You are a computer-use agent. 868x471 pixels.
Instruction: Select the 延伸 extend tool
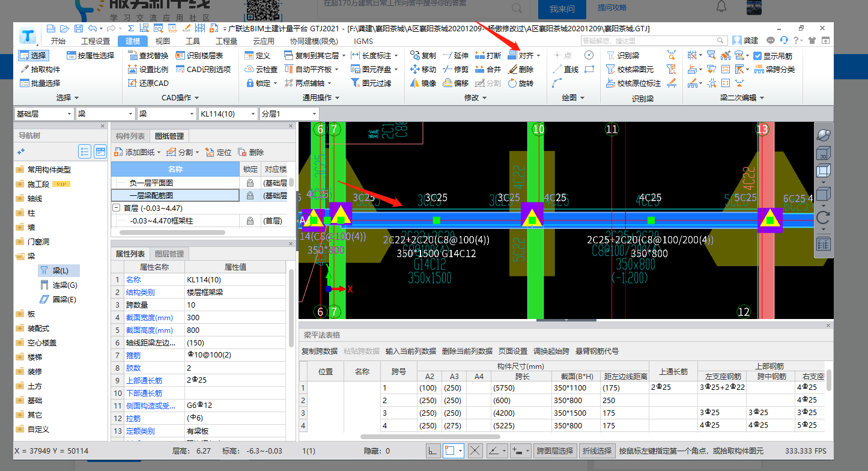click(x=455, y=55)
